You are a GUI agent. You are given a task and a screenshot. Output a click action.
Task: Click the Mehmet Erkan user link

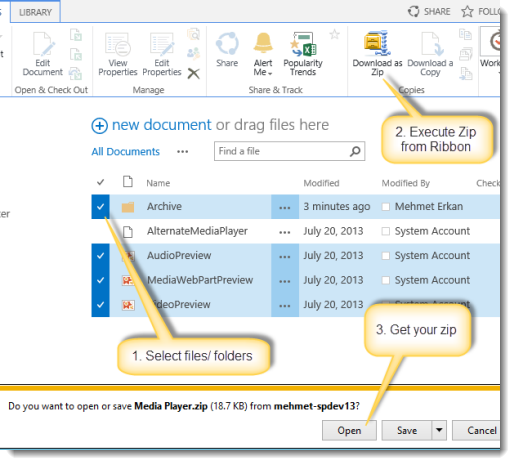(429, 207)
